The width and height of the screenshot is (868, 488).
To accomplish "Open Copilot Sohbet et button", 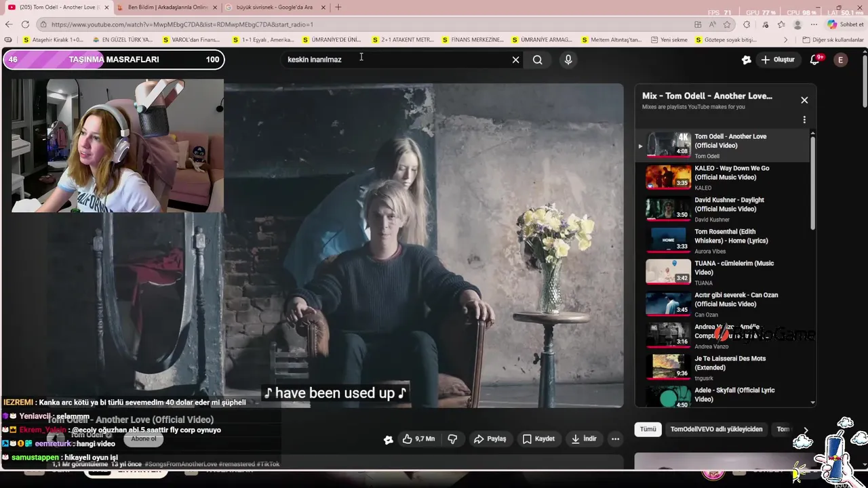I will [x=846, y=24].
